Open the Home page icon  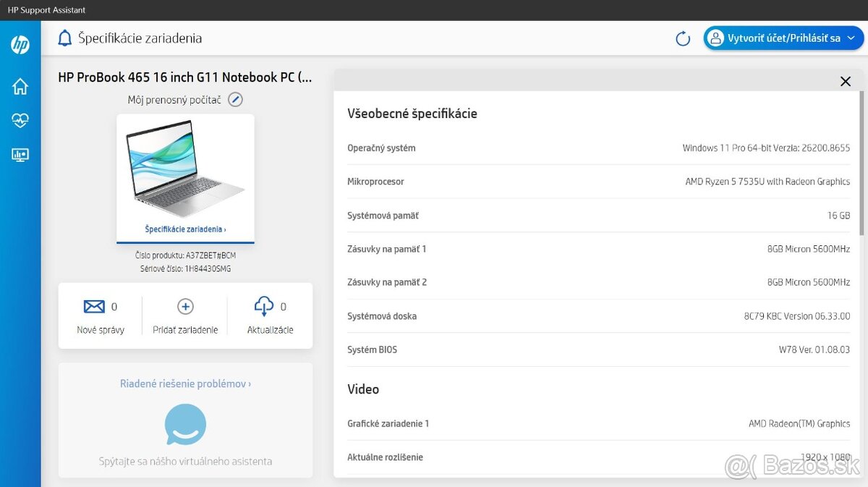(20, 86)
